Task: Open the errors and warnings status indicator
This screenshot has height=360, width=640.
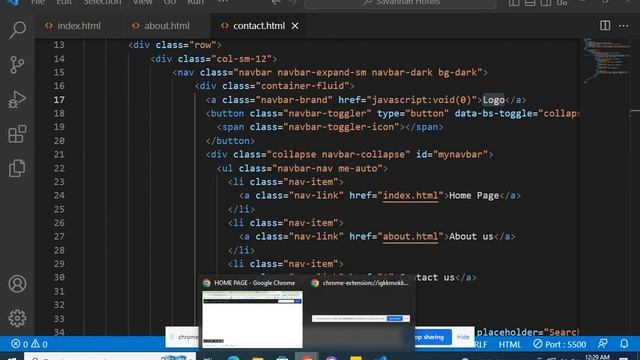Action: 29,344
